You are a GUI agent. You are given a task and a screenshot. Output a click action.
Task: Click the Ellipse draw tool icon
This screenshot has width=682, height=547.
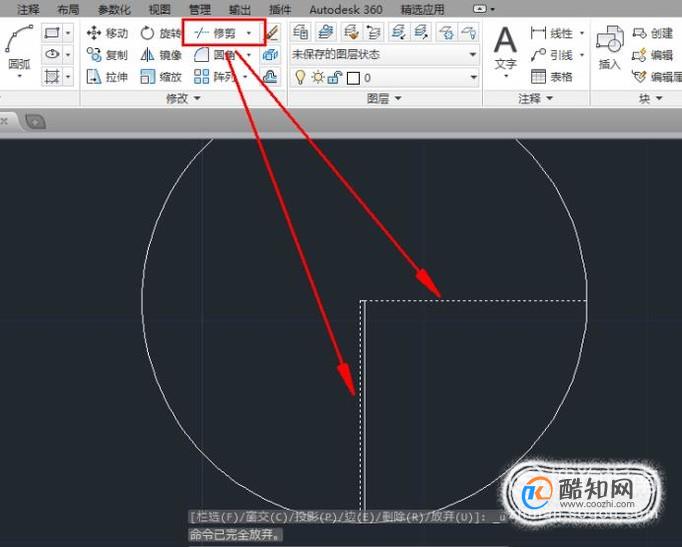coord(52,55)
